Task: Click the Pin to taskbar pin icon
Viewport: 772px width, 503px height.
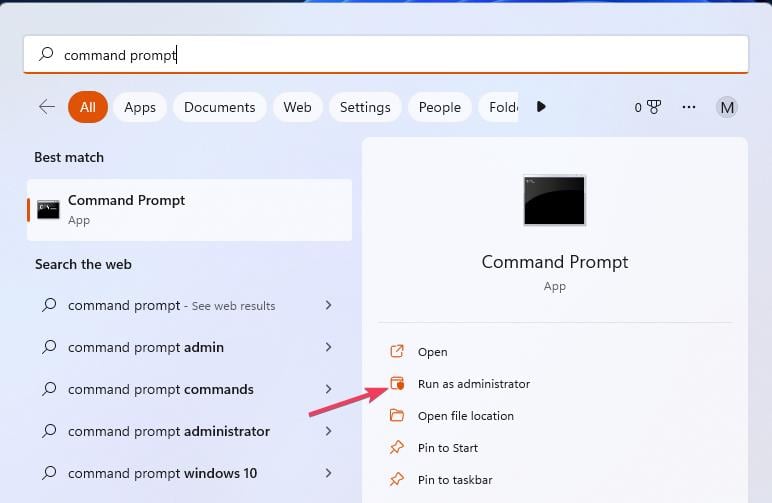Action: [397, 479]
